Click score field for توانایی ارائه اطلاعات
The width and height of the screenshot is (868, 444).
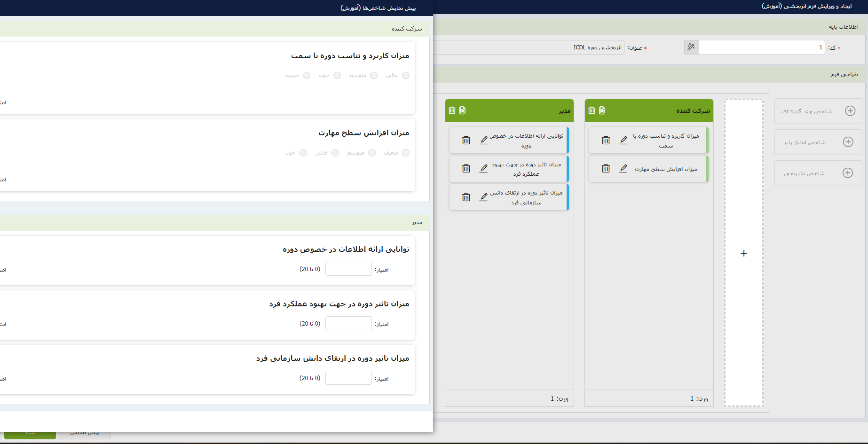coord(348,269)
